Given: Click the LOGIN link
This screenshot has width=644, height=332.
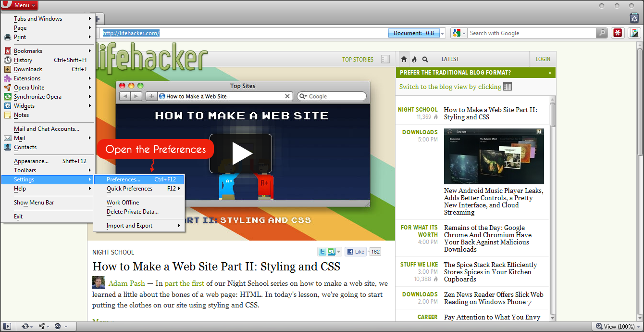Looking at the screenshot, I should 543,59.
